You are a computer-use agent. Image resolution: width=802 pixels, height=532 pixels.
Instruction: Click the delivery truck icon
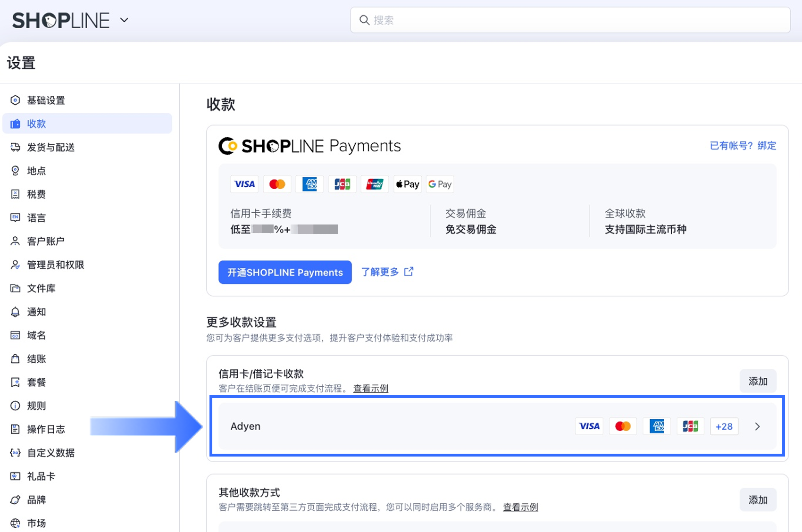pyautogui.click(x=15, y=147)
